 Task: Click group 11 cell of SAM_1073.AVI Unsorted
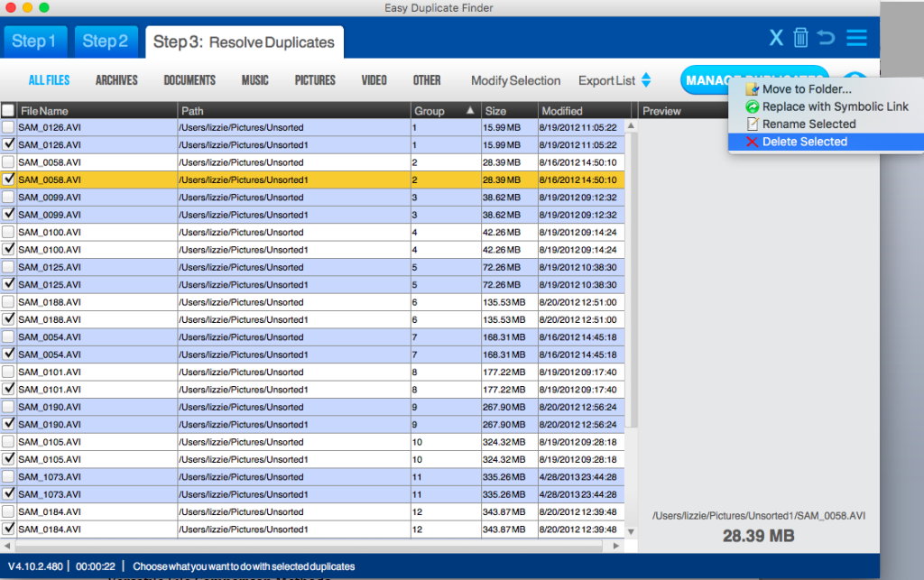[446, 476]
